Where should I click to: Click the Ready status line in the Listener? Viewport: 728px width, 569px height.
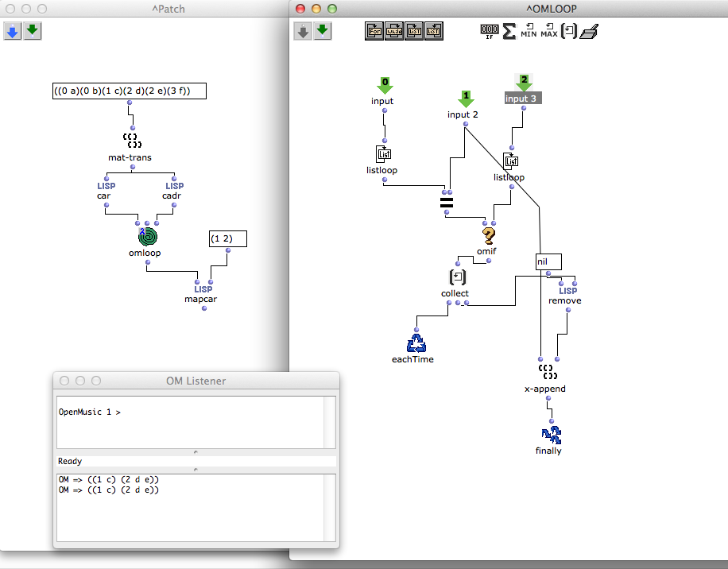(x=196, y=462)
